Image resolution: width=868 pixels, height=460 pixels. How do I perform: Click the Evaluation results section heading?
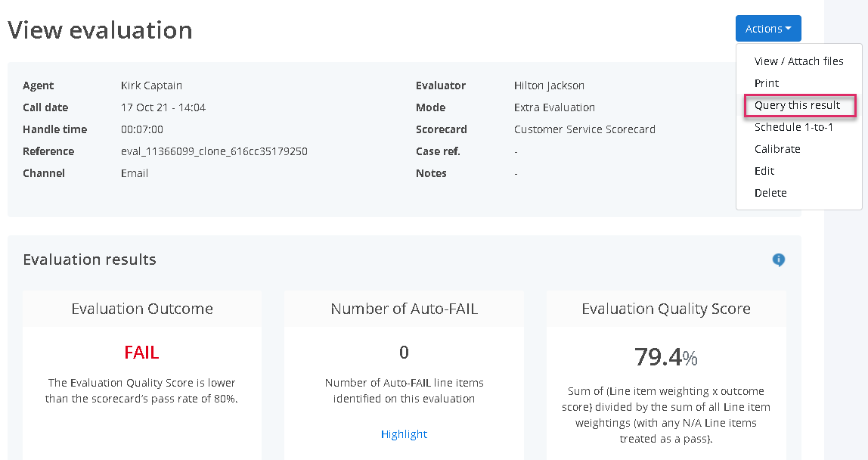(89, 260)
